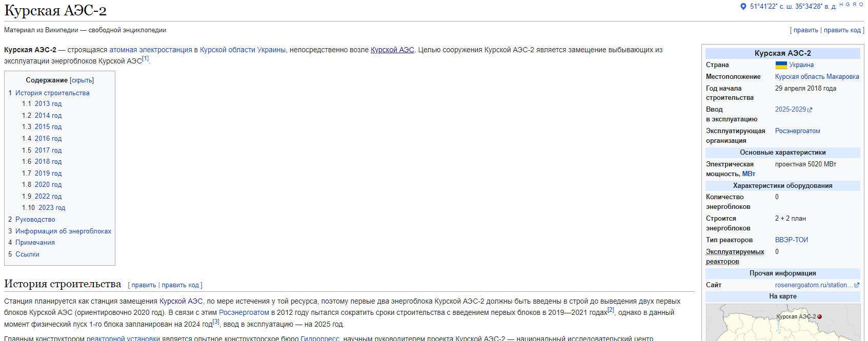Jump to Ссылки contents entry
Screen dimensions: 868x341
pyautogui.click(x=27, y=254)
